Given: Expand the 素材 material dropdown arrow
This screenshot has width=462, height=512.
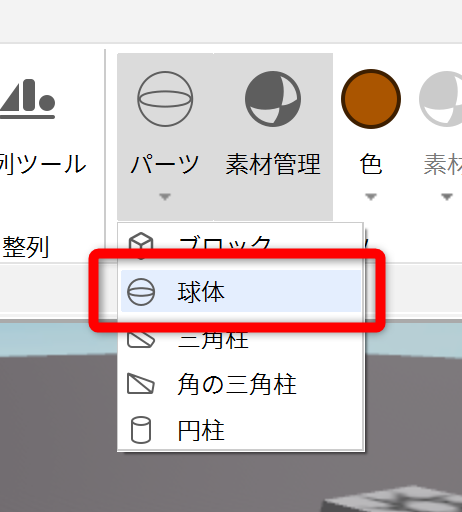Looking at the screenshot, I should point(447,197).
